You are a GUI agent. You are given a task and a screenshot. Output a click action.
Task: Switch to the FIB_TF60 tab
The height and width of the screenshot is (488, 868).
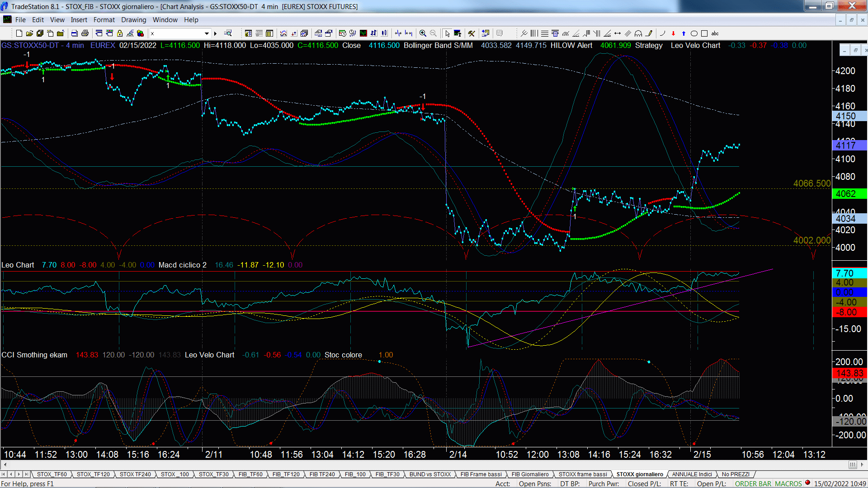point(250,474)
